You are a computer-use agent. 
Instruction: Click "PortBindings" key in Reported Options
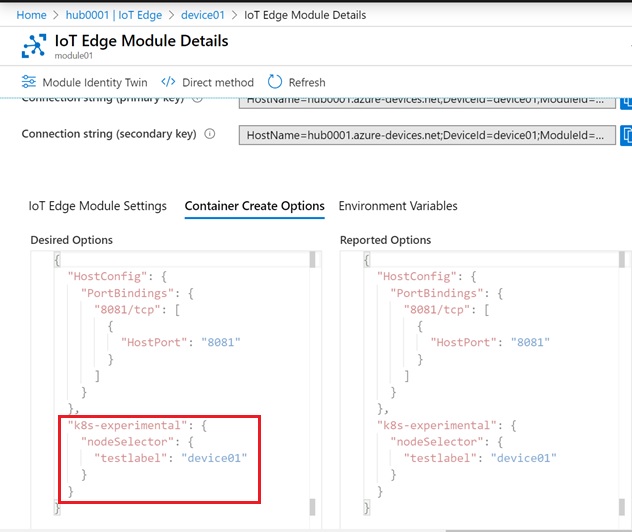point(437,293)
